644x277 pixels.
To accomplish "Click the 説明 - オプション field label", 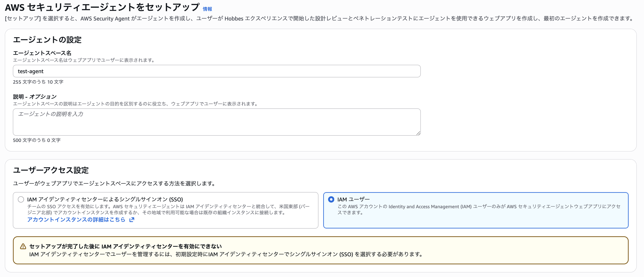I will pos(35,97).
